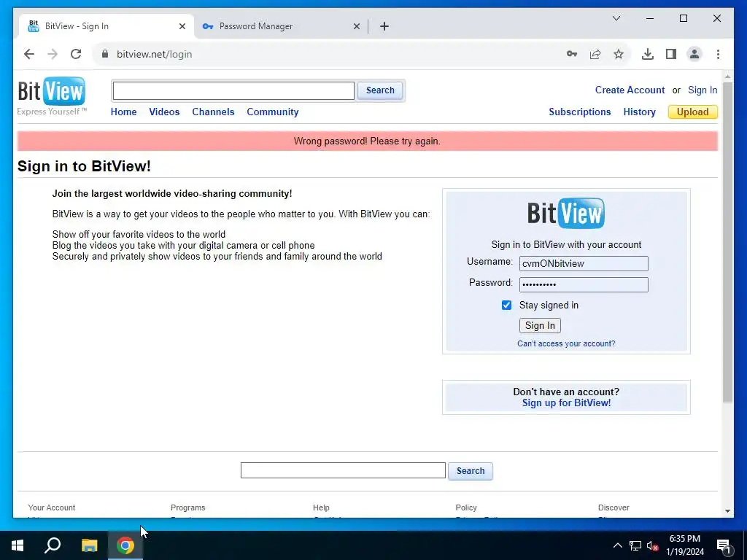Click the Sign In link in header
Viewport: 747px width, 560px height.
coord(703,90)
